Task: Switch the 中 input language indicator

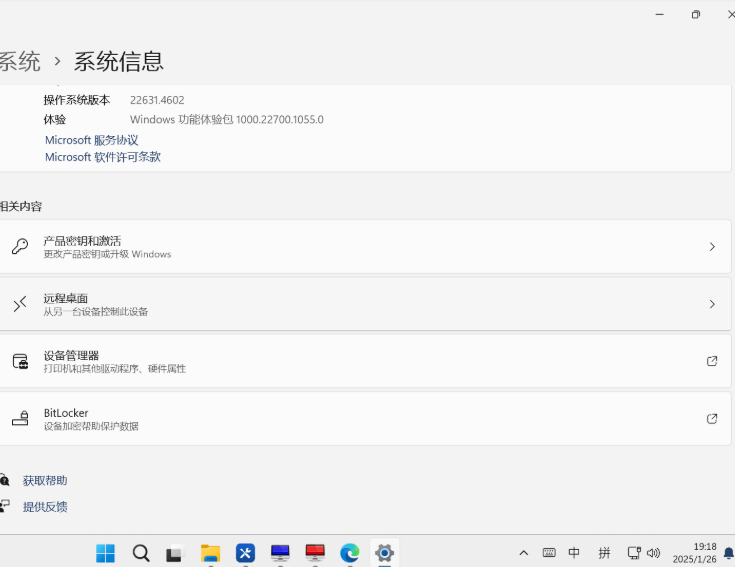Action: coord(574,553)
